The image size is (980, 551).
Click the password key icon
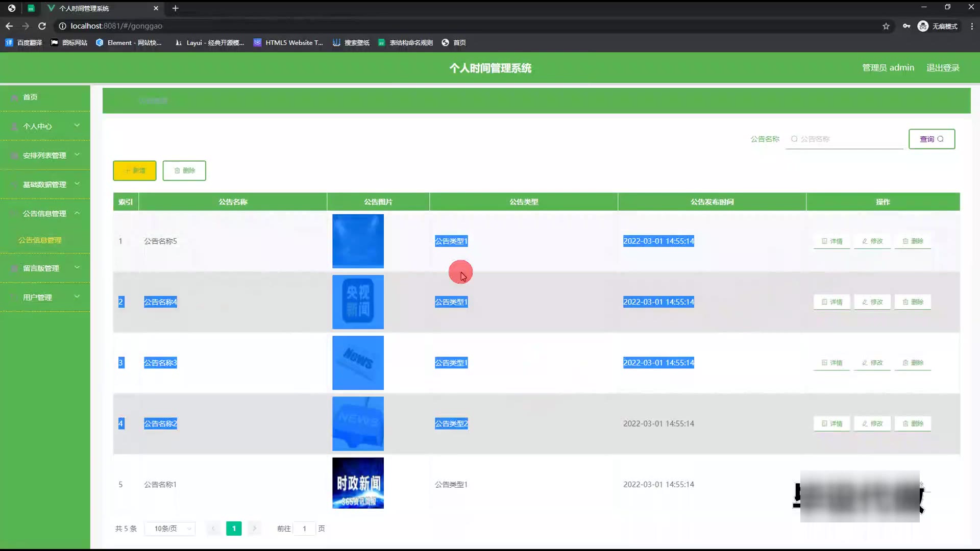click(906, 26)
